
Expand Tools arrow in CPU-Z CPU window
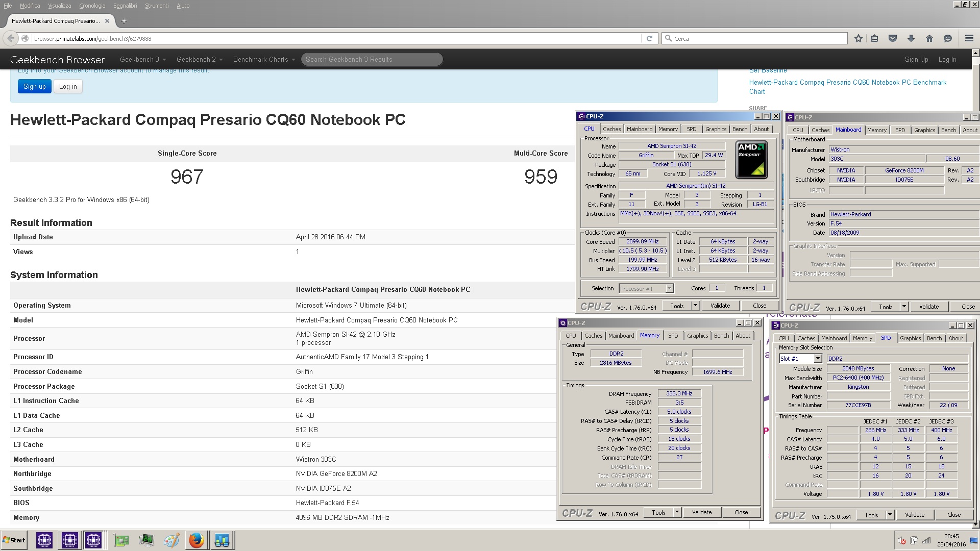[695, 306]
